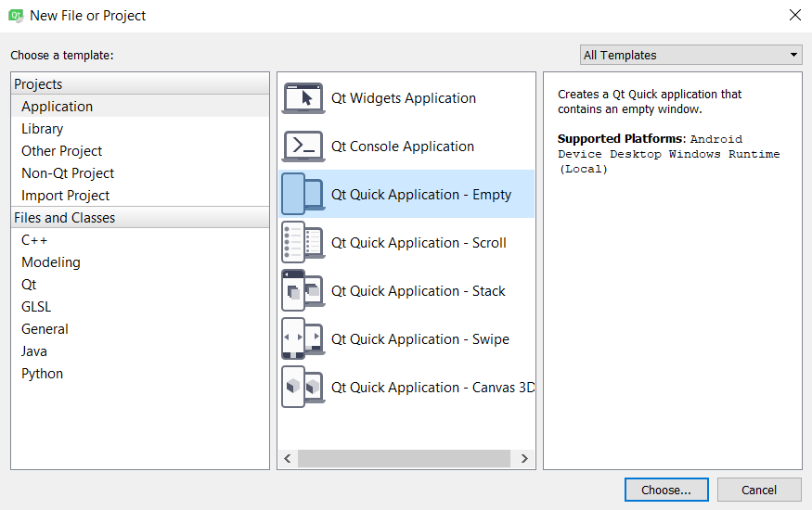This screenshot has height=510, width=812.
Task: Click the Qt Quick Application - Canvas 3D icon
Action: pos(303,387)
